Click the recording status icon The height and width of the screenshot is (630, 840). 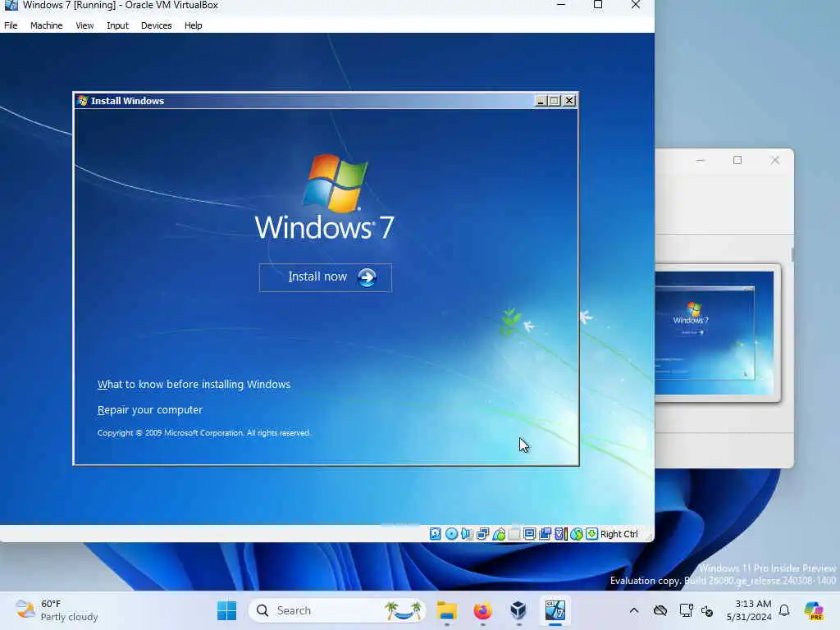(546, 533)
